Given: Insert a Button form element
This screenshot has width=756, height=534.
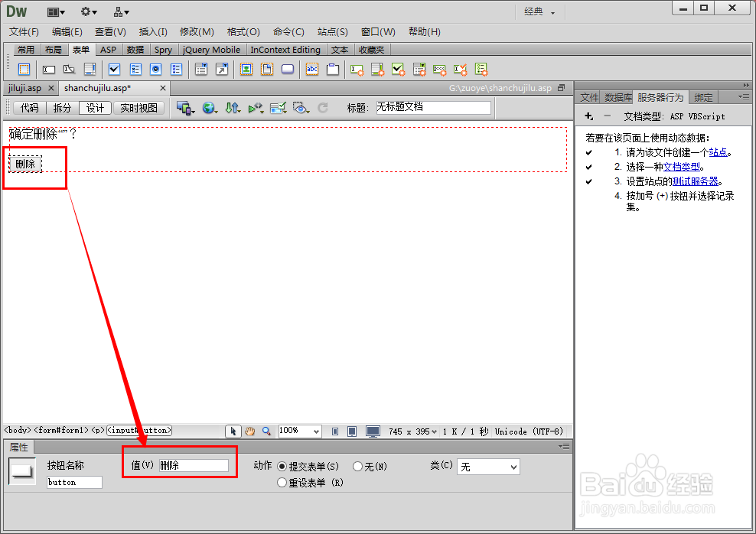Looking at the screenshot, I should tap(288, 70).
